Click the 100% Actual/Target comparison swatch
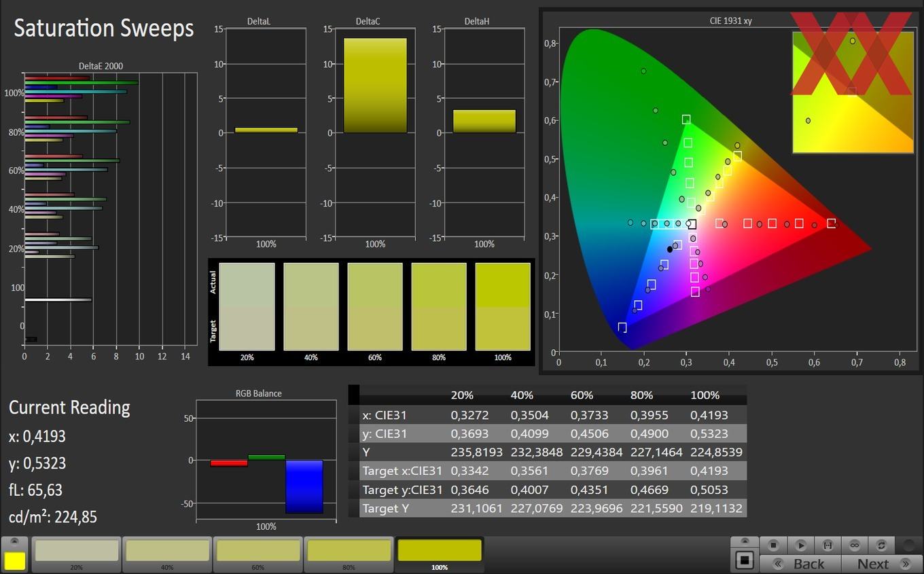This screenshot has width=924, height=574. click(x=503, y=306)
